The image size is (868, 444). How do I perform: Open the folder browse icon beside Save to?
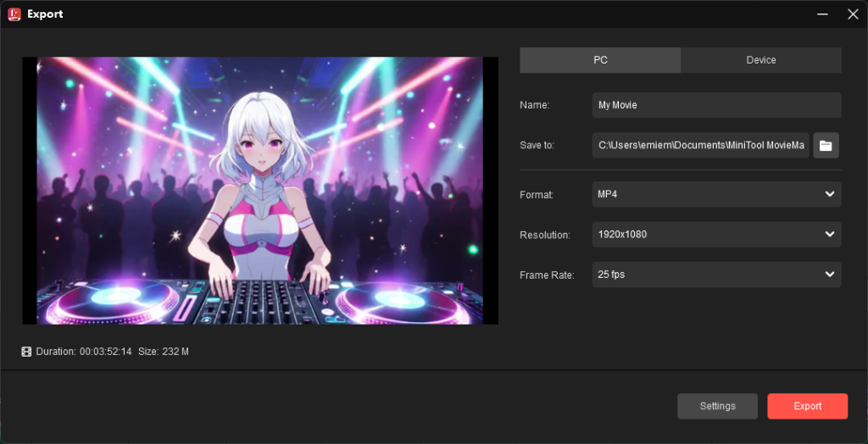[x=826, y=146]
